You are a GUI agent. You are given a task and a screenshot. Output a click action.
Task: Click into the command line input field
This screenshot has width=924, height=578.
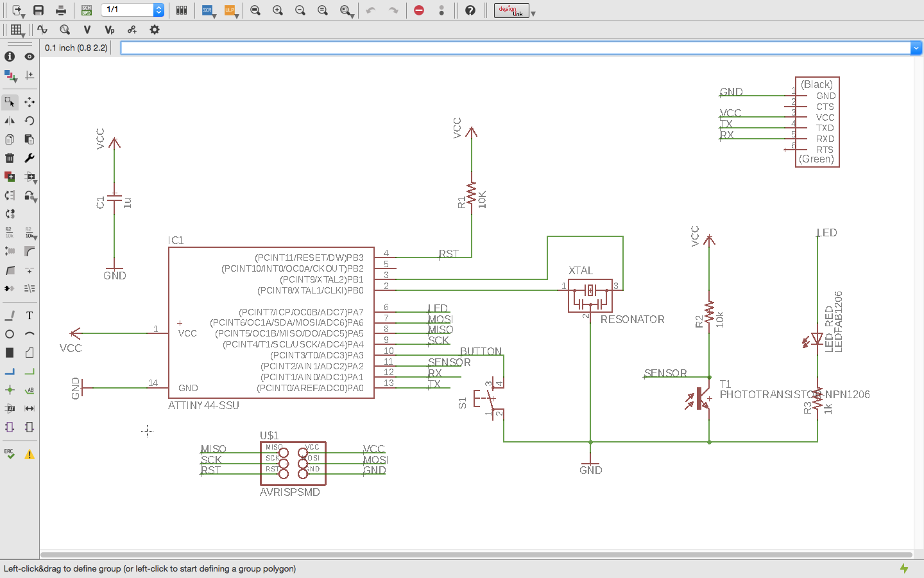pyautogui.click(x=513, y=48)
